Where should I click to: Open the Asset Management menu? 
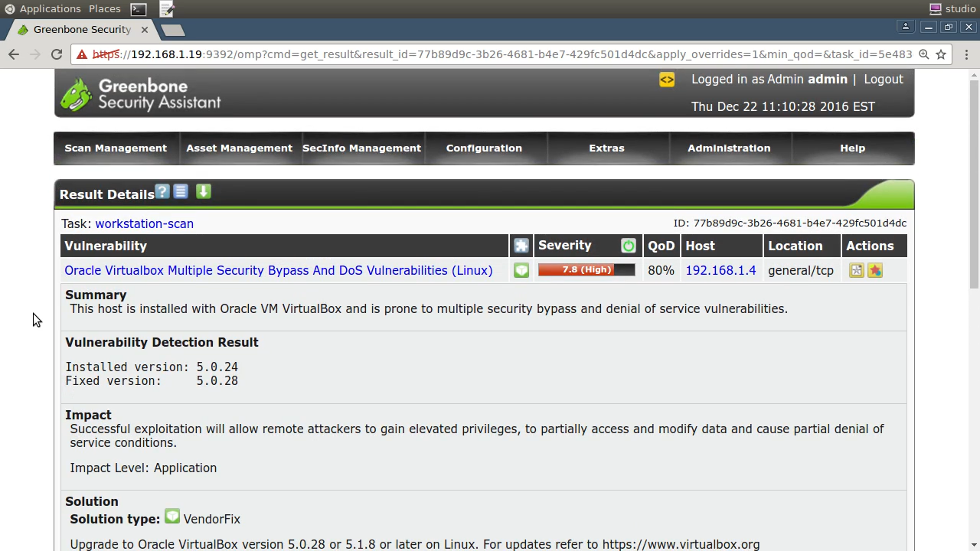(x=239, y=148)
